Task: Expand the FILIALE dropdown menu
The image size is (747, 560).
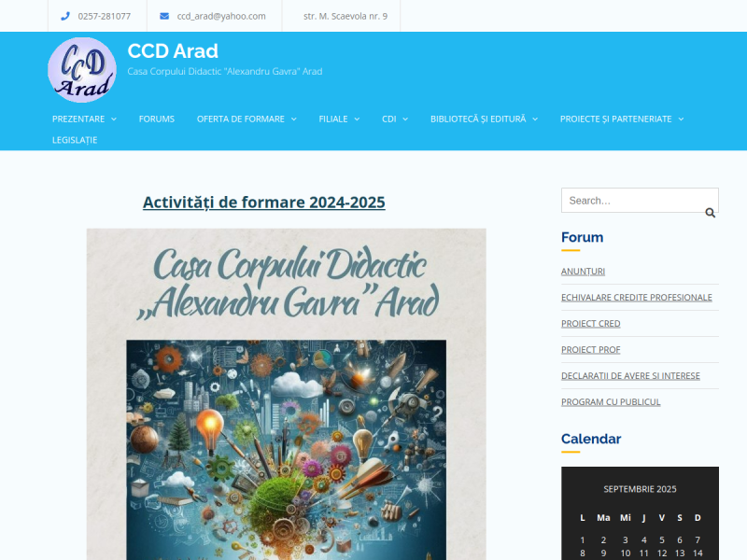Action: (334, 119)
